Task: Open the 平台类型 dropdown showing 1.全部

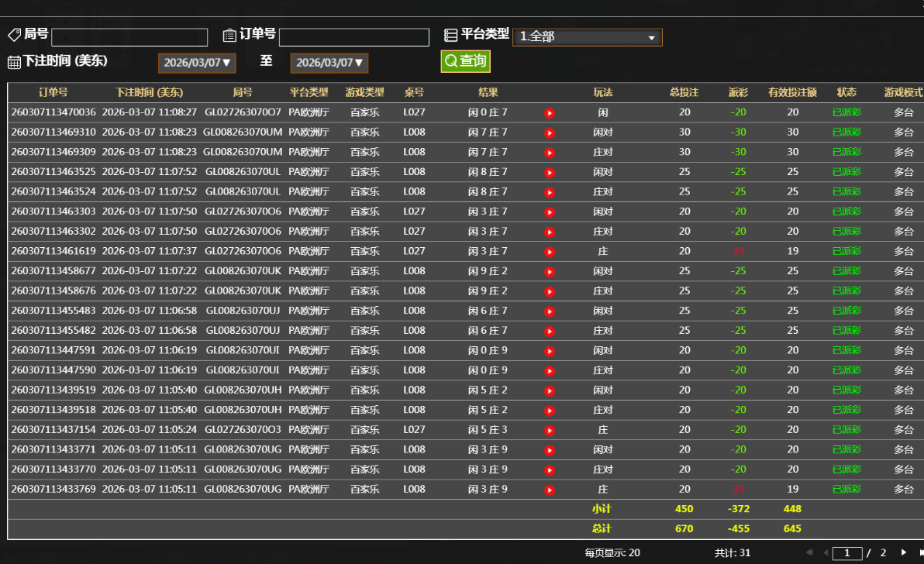Action: [587, 37]
